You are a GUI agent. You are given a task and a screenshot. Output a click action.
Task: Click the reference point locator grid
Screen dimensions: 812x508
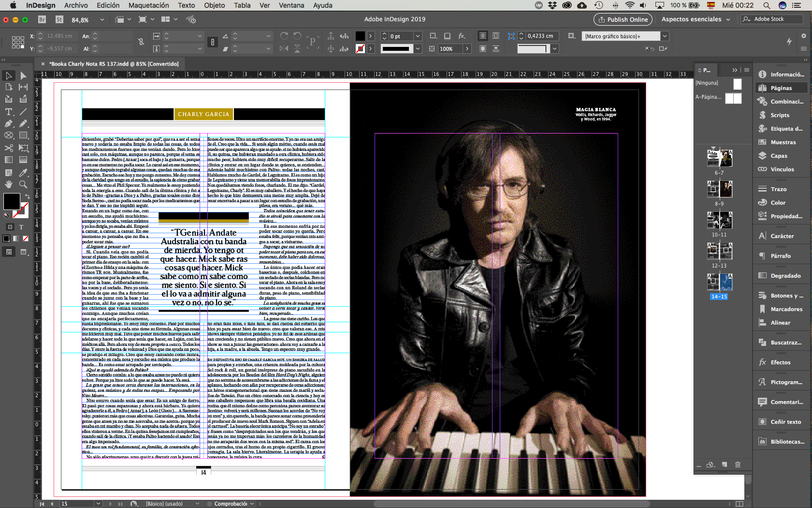pyautogui.click(x=18, y=42)
